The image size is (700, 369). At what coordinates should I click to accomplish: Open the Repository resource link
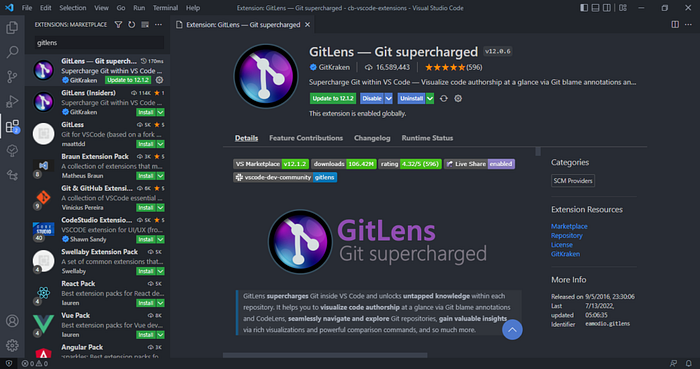point(567,236)
